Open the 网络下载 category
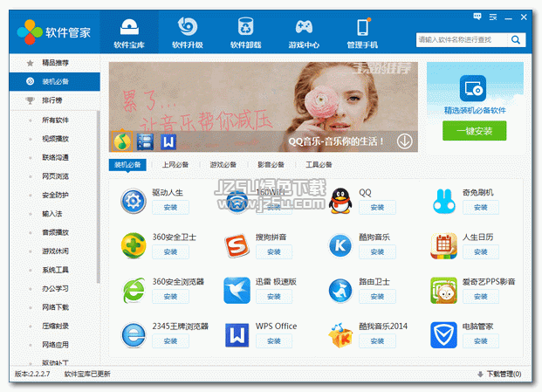 coord(55,307)
